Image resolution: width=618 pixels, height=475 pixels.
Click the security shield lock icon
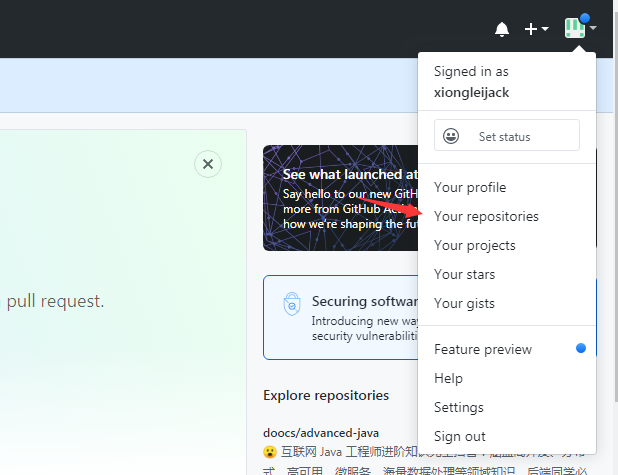point(292,304)
